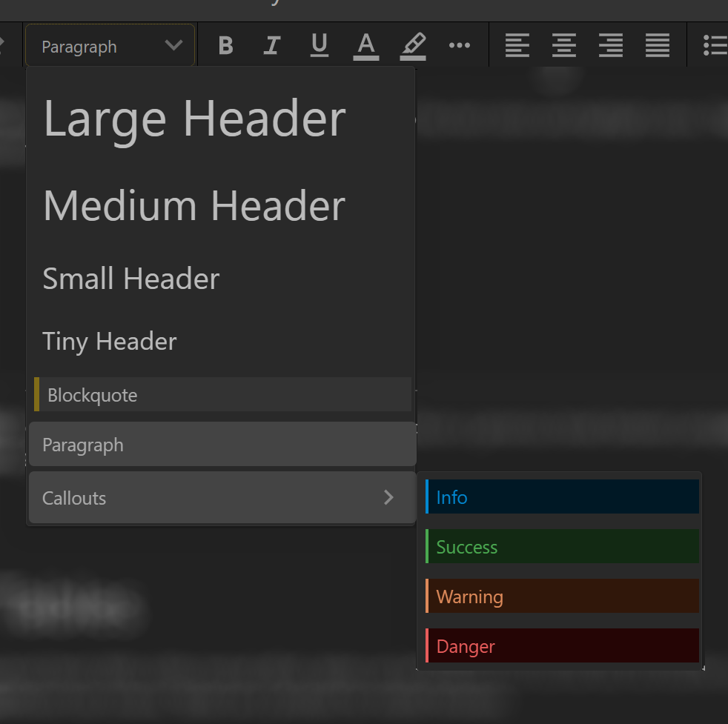This screenshot has width=728, height=724.
Task: Select the text highlighter tool
Action: pos(413,45)
